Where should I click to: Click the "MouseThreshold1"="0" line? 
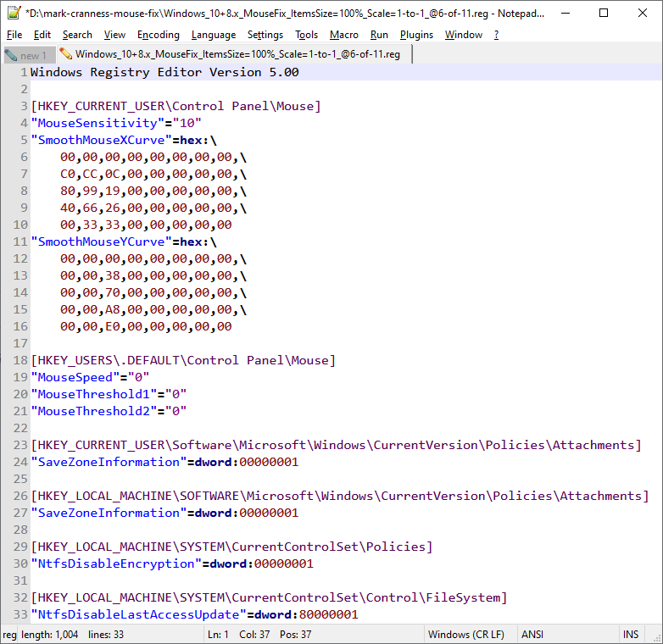[109, 394]
